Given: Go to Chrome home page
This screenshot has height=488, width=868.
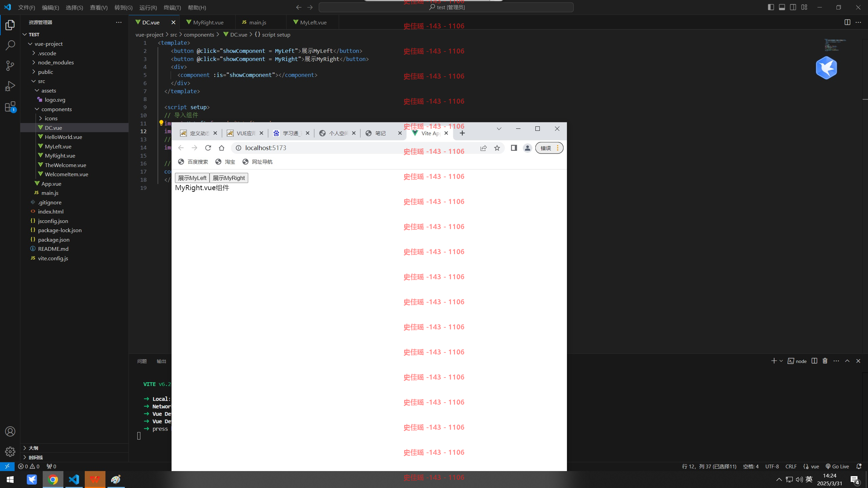Looking at the screenshot, I should 221,148.
